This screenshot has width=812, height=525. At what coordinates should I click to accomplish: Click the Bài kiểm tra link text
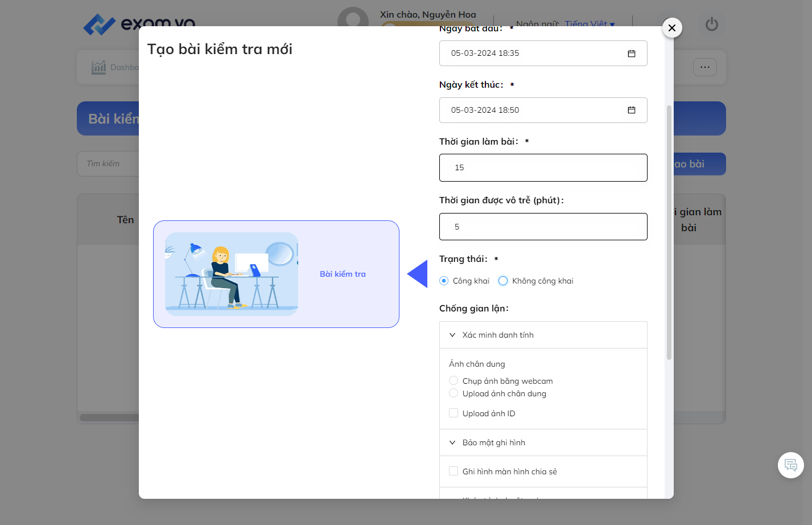[x=343, y=274]
